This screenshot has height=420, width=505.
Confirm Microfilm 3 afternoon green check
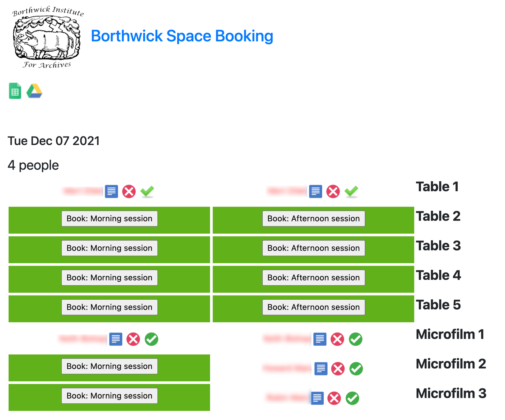(353, 398)
